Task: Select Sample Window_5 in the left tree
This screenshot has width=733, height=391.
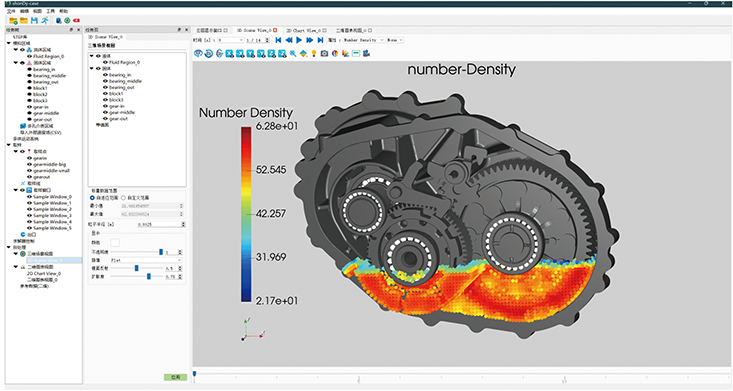Action: click(x=52, y=228)
